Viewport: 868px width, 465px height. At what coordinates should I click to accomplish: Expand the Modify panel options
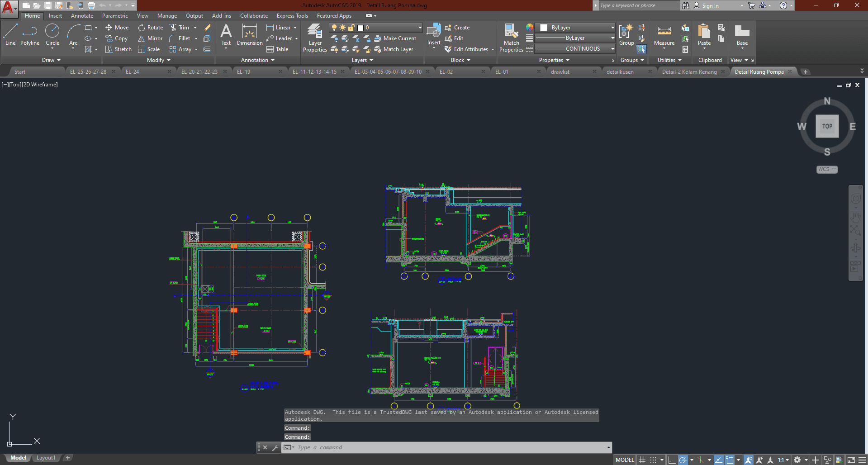point(159,60)
